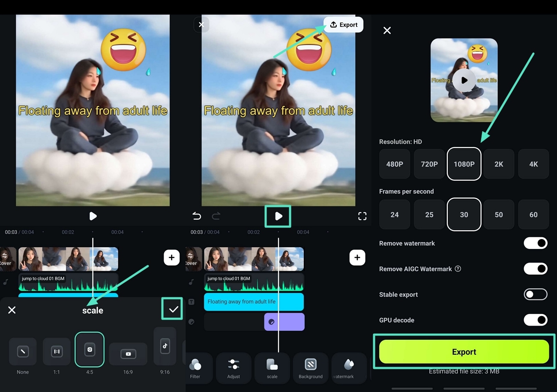Tap the text track icon beside the timeline
This screenshot has height=392, width=557.
(192, 302)
